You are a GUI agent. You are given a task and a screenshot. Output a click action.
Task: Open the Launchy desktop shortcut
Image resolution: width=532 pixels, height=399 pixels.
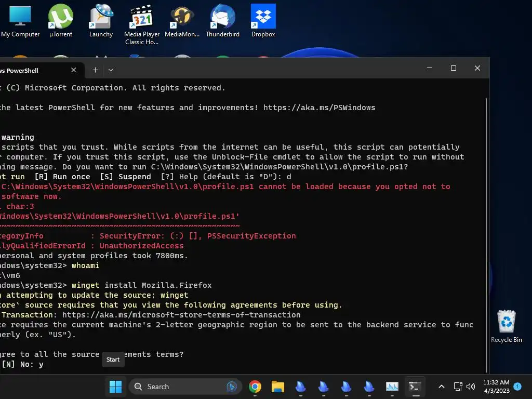101,21
